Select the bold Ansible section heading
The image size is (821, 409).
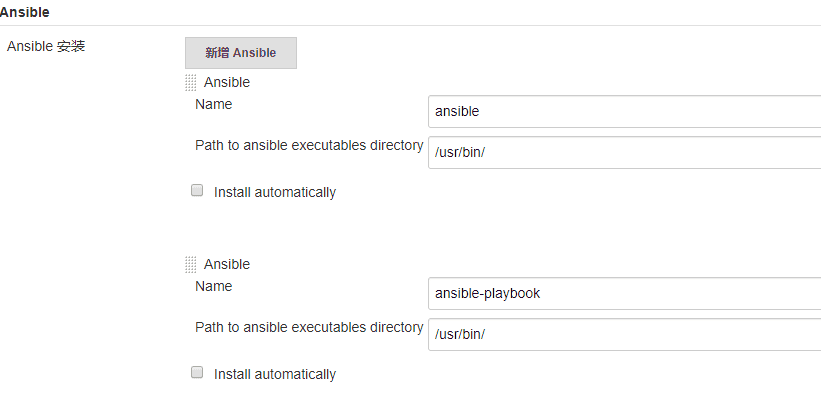[25, 12]
